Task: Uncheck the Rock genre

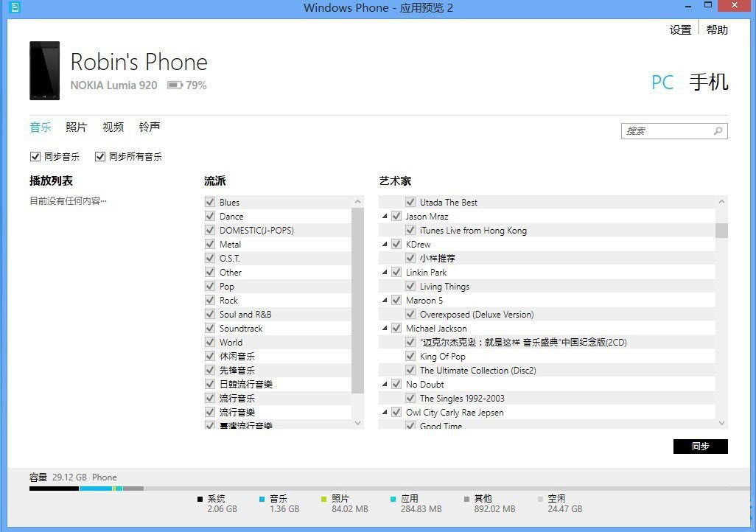Action: 210,299
